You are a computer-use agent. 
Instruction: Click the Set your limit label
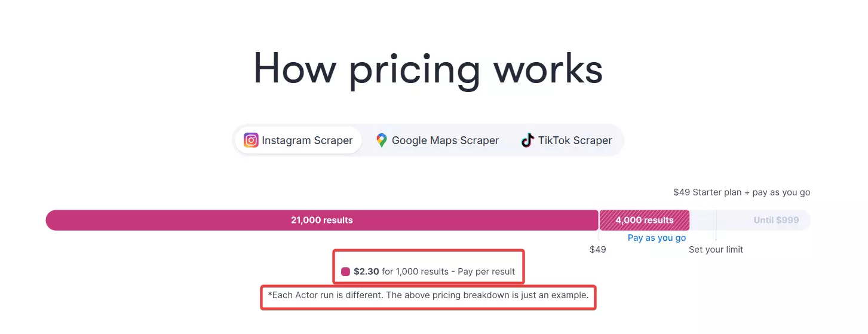[716, 249]
